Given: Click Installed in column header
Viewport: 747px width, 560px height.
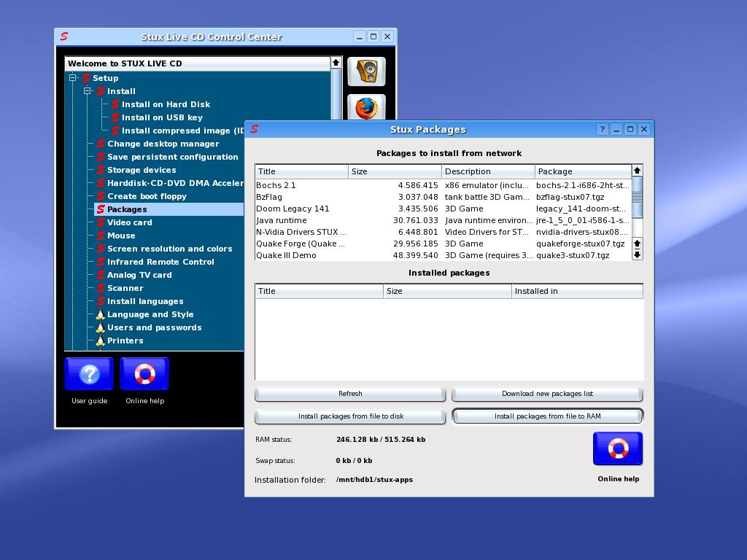Looking at the screenshot, I should pyautogui.click(x=578, y=291).
